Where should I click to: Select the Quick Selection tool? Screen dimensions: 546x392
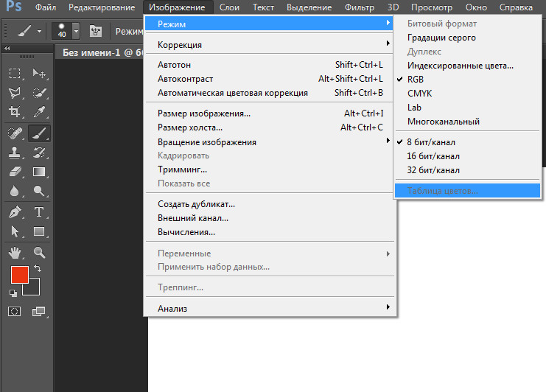[x=39, y=93]
